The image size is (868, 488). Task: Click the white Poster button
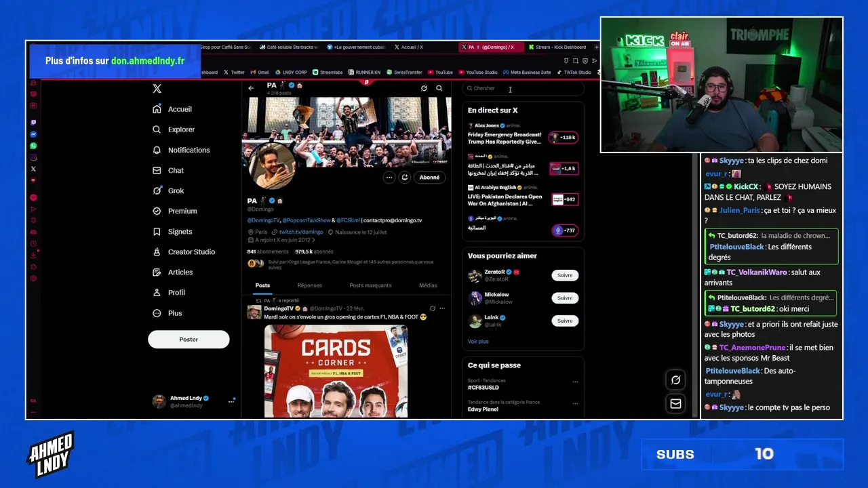[189, 340]
